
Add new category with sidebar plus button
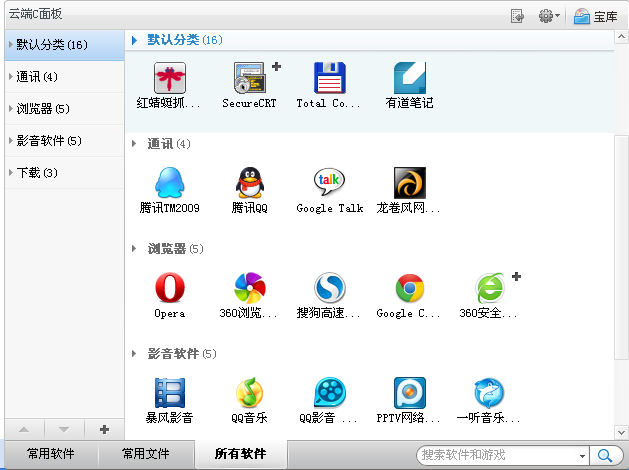click(104, 429)
